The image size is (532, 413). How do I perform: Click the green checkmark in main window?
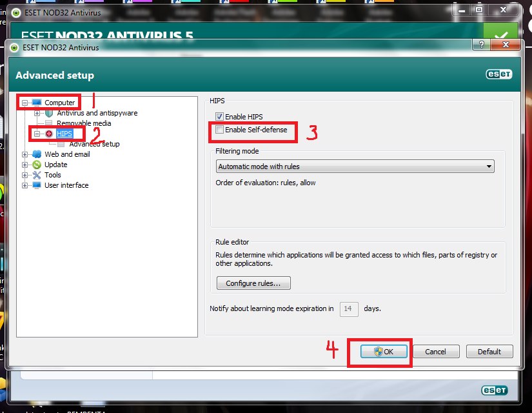pyautogui.click(x=501, y=31)
